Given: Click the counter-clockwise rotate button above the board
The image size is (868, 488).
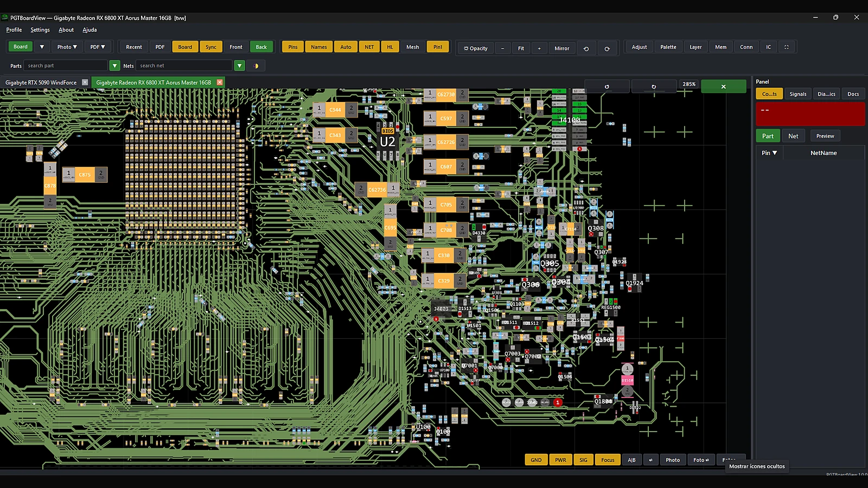Looking at the screenshot, I should 607,86.
